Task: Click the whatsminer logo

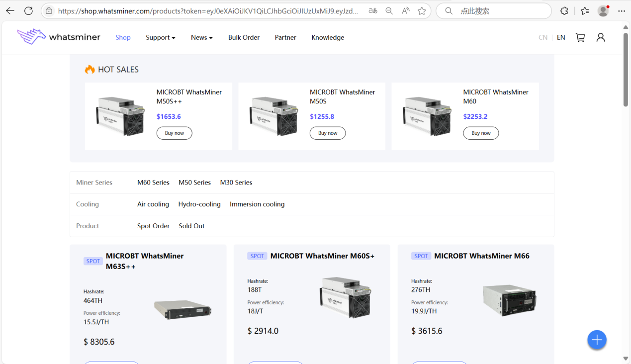Action: point(59,37)
